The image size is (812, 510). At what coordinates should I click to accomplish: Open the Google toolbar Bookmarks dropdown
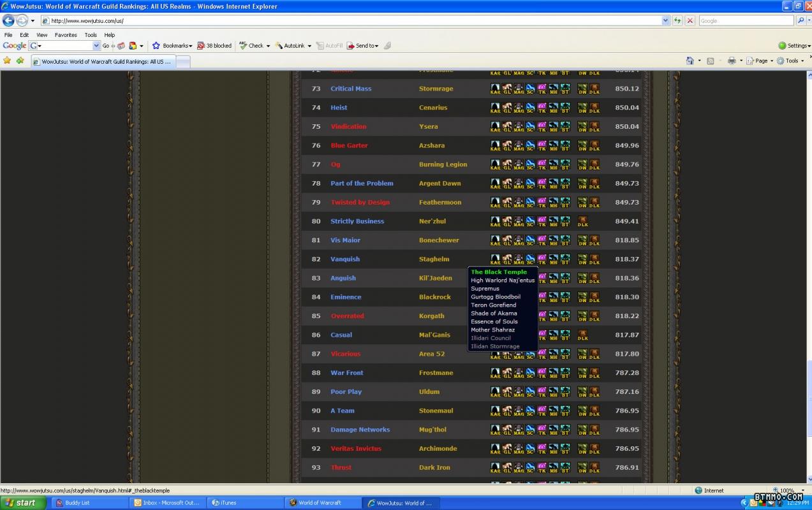point(172,46)
